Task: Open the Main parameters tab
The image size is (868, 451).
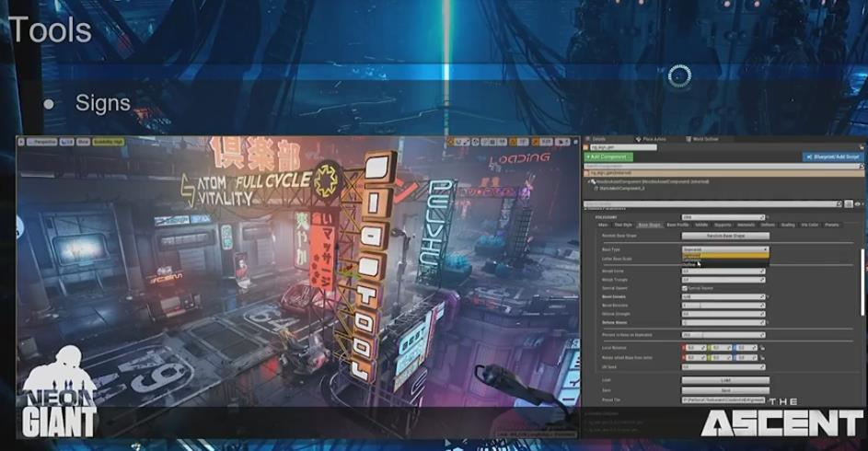Action: (x=603, y=225)
